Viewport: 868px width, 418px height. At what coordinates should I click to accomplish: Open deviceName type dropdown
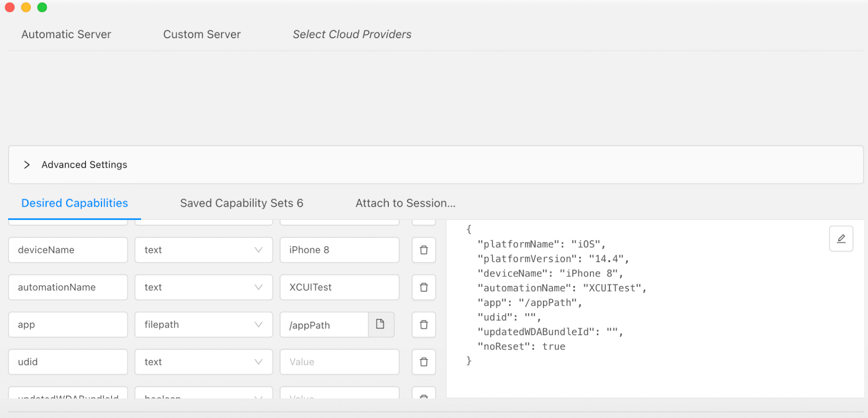click(x=203, y=250)
